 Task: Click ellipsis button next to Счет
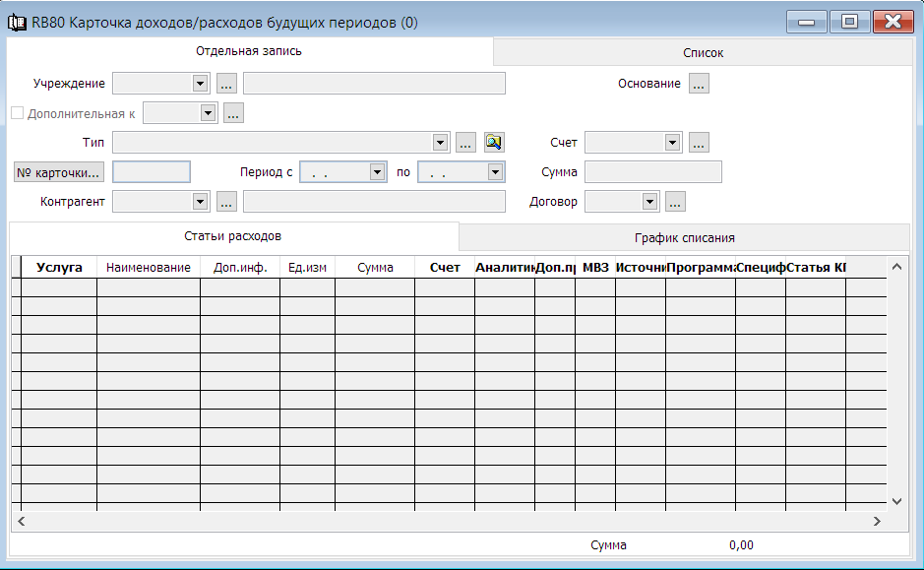pos(699,143)
